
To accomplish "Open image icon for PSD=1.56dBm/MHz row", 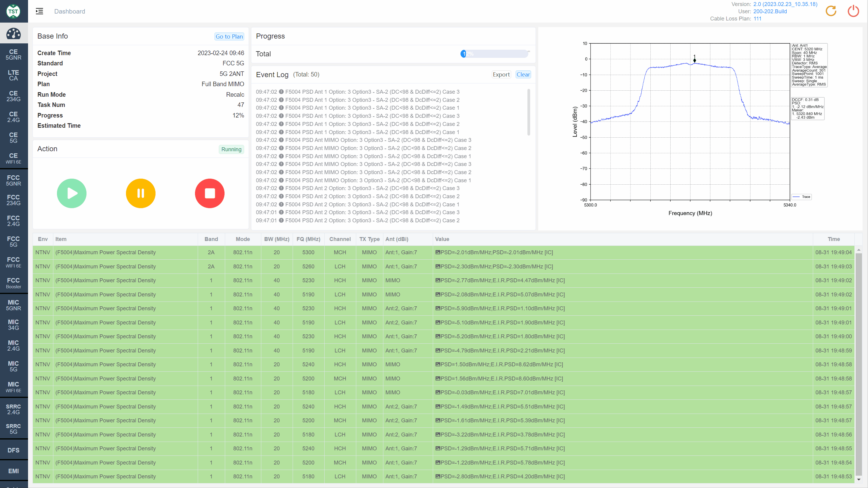I will click(438, 379).
